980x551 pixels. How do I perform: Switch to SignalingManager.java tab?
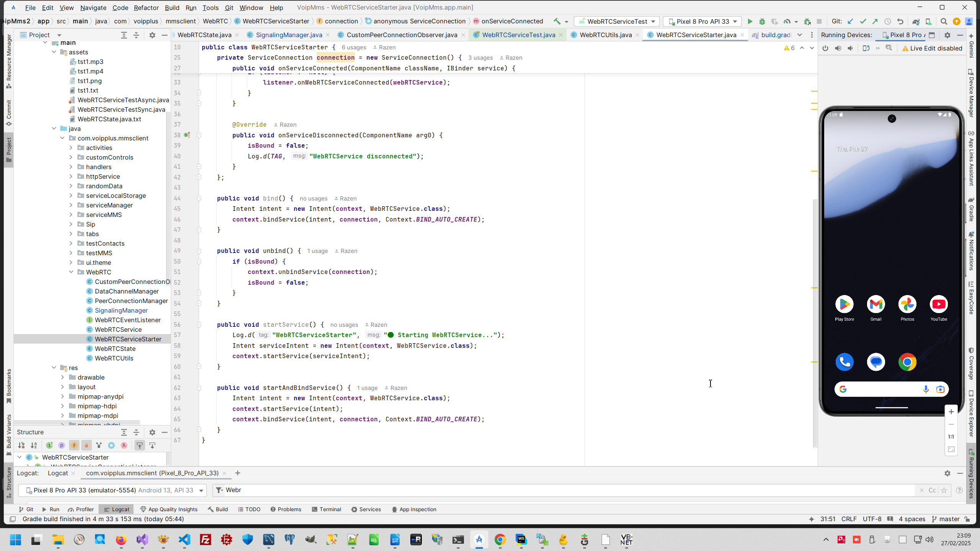(x=289, y=35)
